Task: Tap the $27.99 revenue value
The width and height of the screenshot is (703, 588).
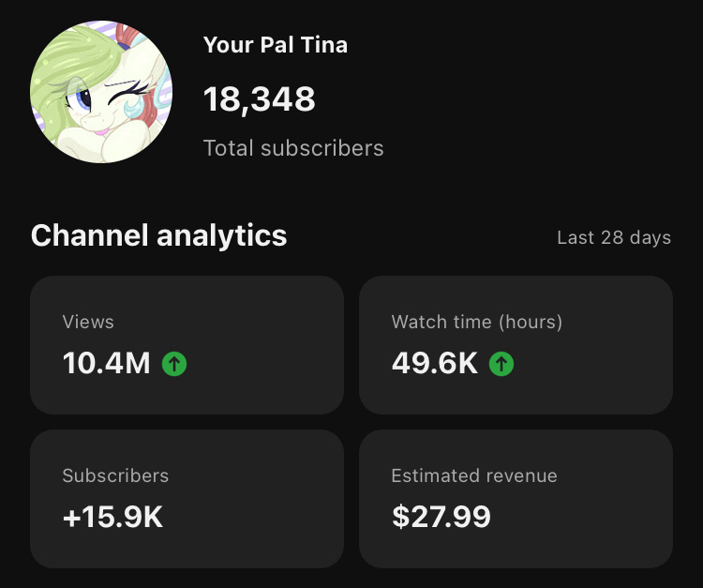Action: pos(441,517)
